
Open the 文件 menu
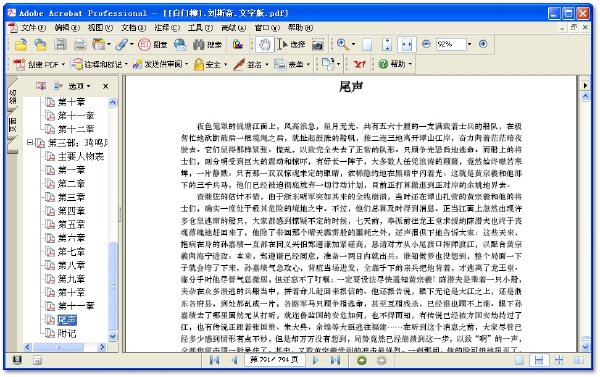28,28
